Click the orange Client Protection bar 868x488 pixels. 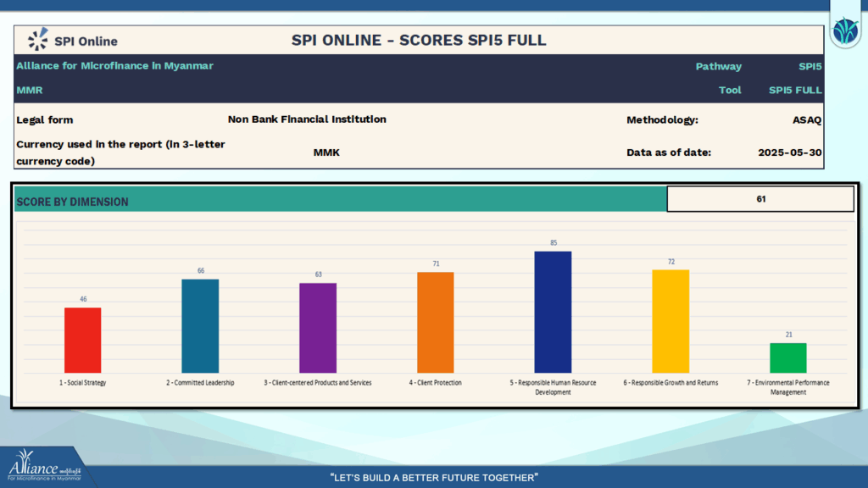436,322
